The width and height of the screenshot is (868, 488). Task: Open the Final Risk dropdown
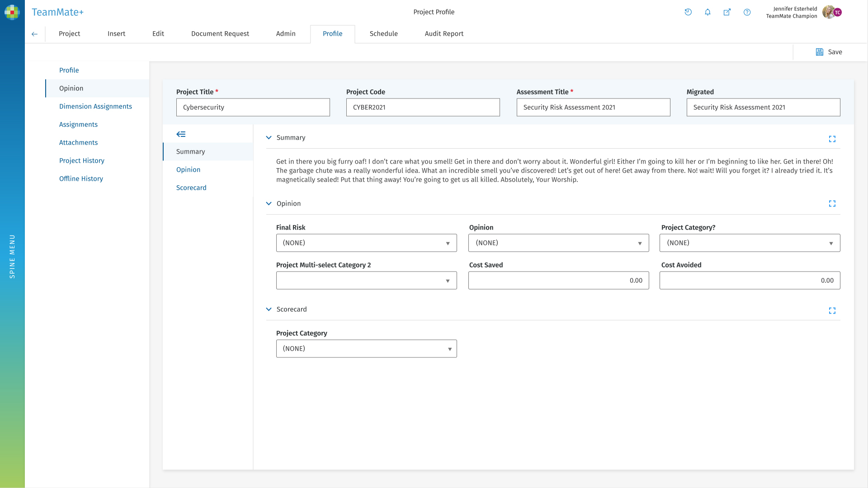[366, 243]
